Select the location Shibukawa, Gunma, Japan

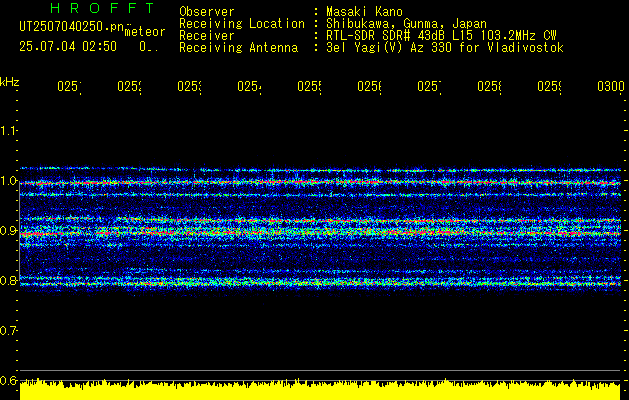click(x=406, y=24)
